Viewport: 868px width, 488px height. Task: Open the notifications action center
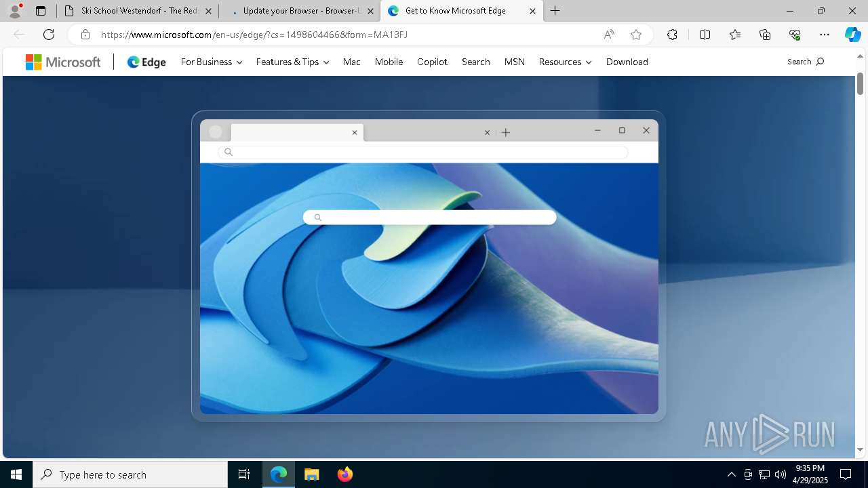846,474
